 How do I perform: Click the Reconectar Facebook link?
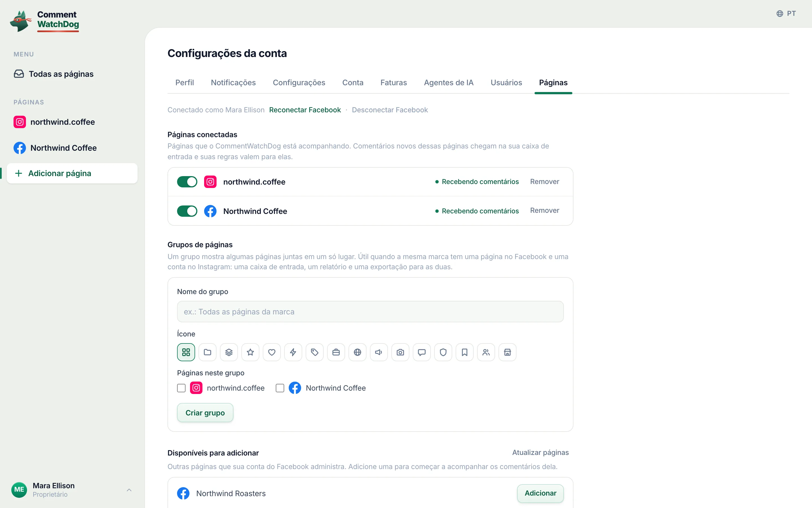305,110
